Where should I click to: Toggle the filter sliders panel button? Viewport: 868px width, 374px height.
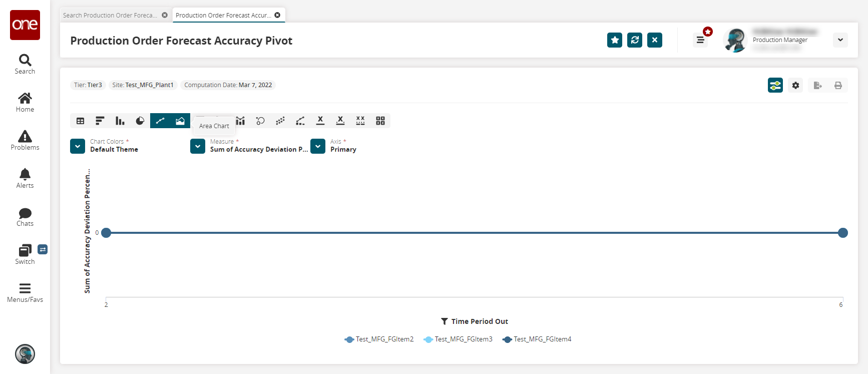tap(775, 85)
